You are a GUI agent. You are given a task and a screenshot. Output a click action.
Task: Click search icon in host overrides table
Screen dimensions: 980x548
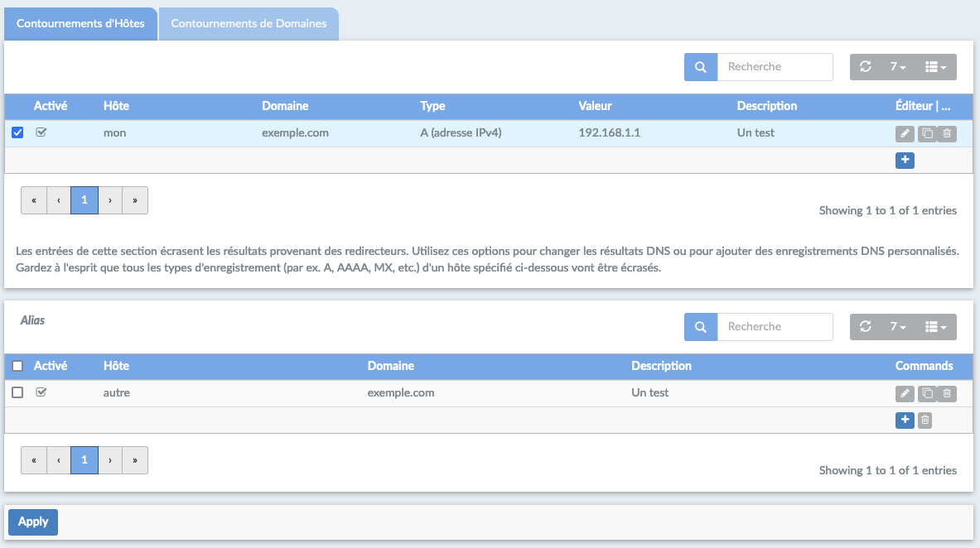click(x=701, y=67)
